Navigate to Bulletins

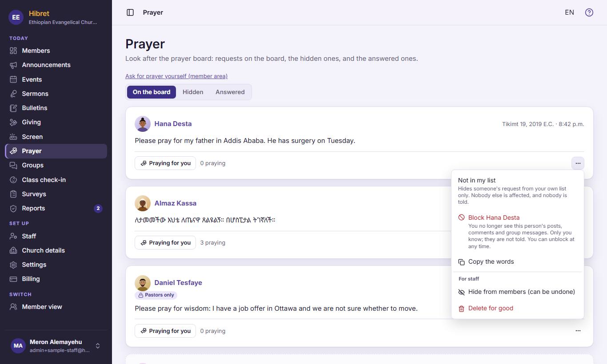[56, 108]
